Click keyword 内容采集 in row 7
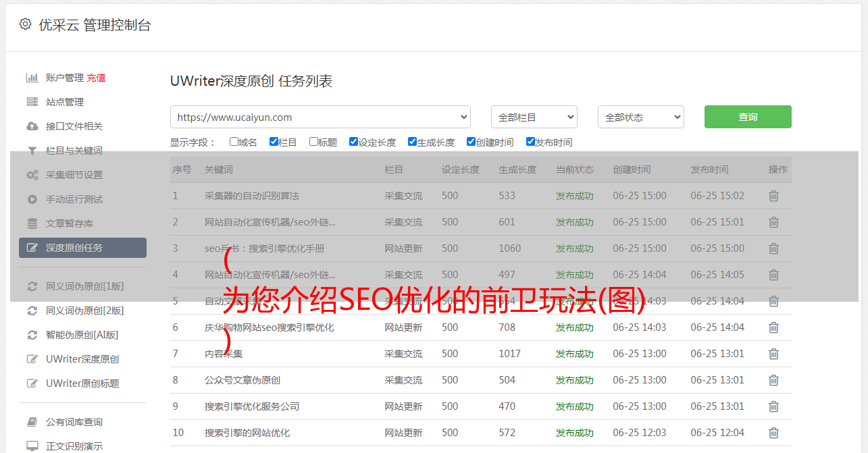The width and height of the screenshot is (868, 453). [224, 354]
